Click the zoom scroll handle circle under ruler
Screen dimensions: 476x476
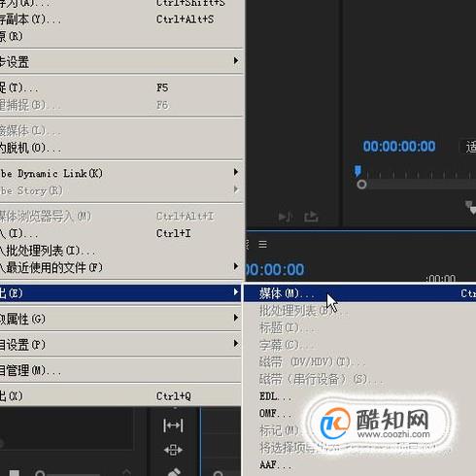(361, 185)
